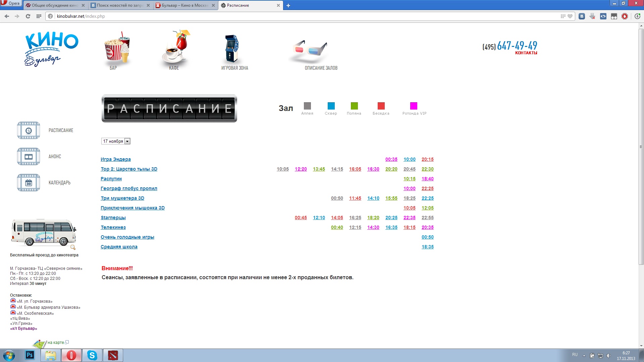This screenshot has width=644, height=362.
Task: Open the Игра Эндера movie link
Action: 116,160
